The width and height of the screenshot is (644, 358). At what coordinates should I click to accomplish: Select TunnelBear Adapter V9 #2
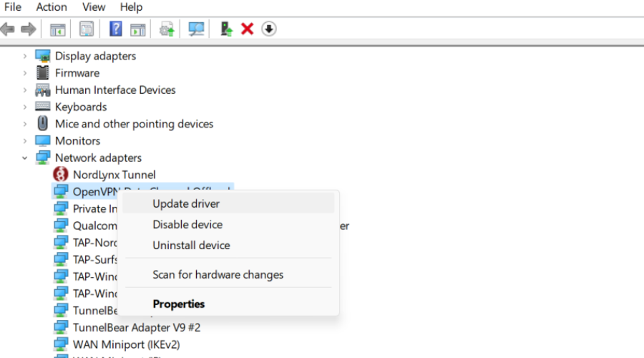(136, 327)
